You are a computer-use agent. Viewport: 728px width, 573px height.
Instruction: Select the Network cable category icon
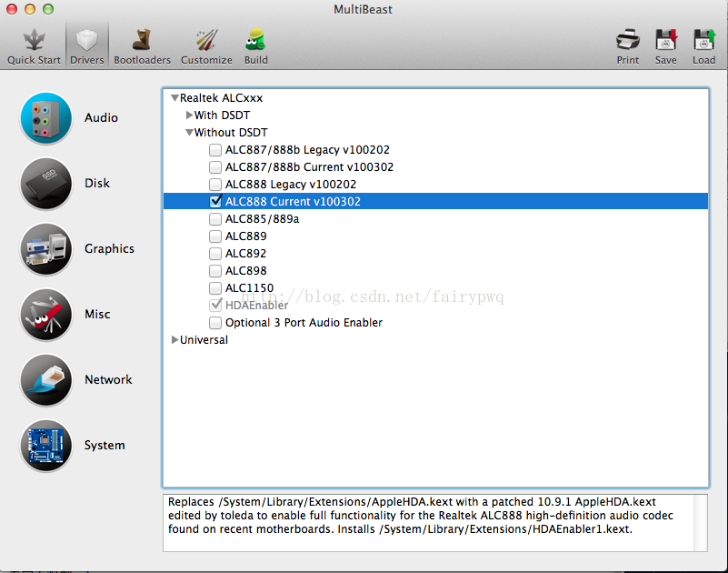pyautogui.click(x=46, y=380)
